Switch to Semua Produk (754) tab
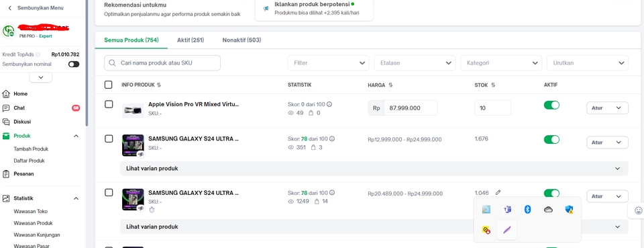This screenshot has height=248, width=644. coord(131,40)
